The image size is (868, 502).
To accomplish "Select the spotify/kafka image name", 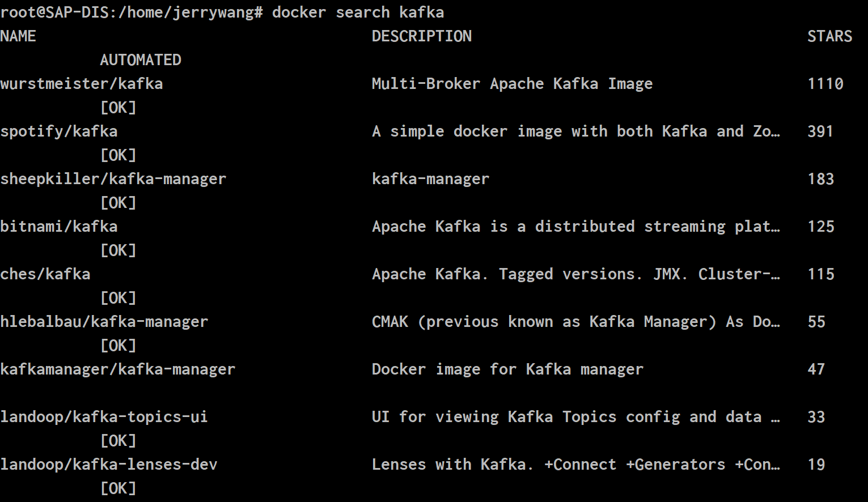I will [x=59, y=131].
